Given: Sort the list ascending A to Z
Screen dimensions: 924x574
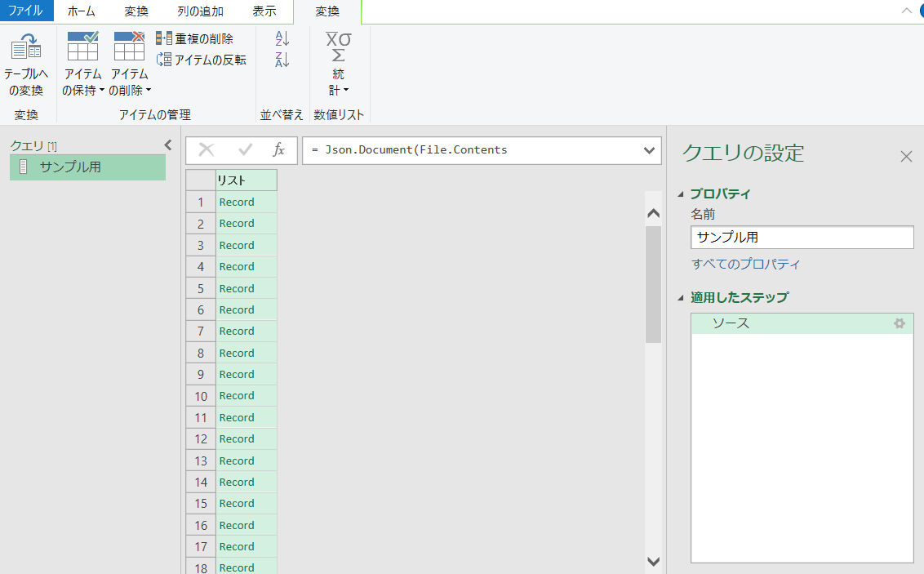Looking at the screenshot, I should (282, 38).
